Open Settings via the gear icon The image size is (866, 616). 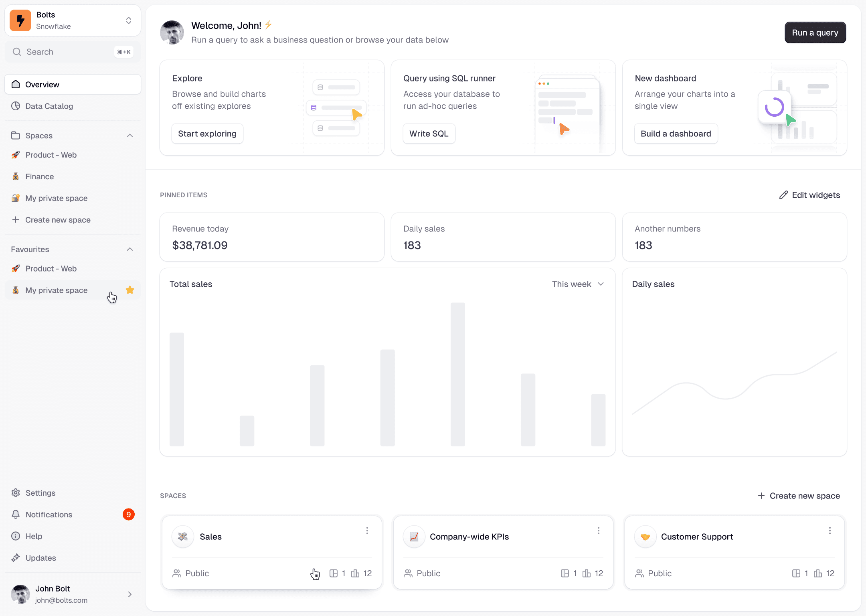point(16,493)
